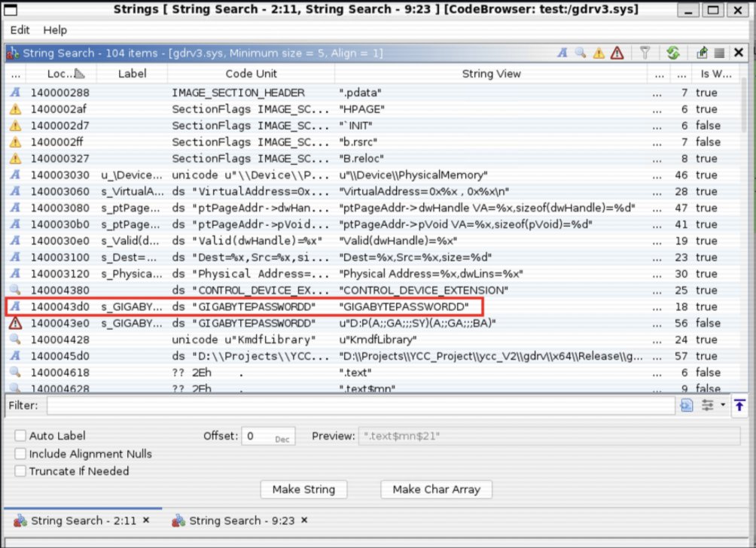Maximize the Strings window
The width and height of the screenshot is (756, 548).
pos(713,10)
